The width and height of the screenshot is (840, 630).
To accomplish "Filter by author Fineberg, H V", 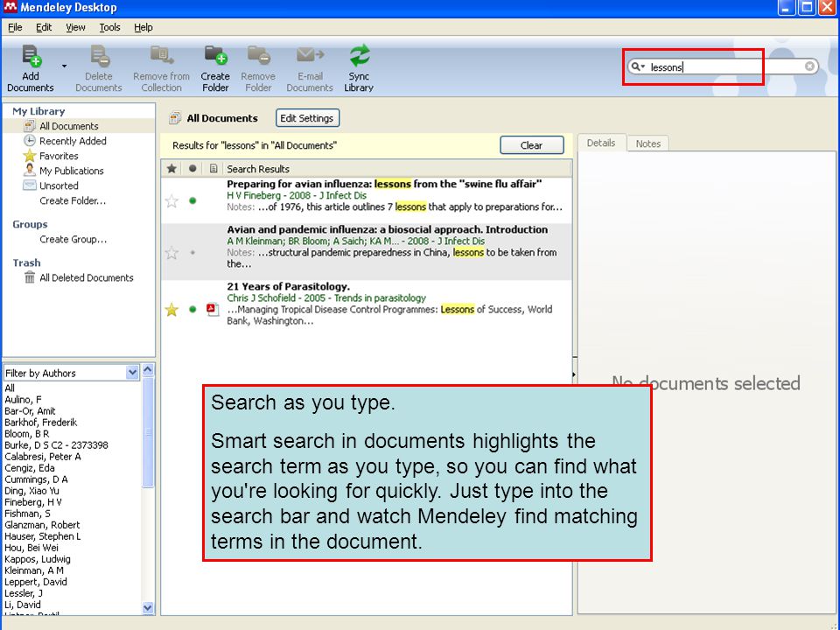I will click(x=33, y=502).
